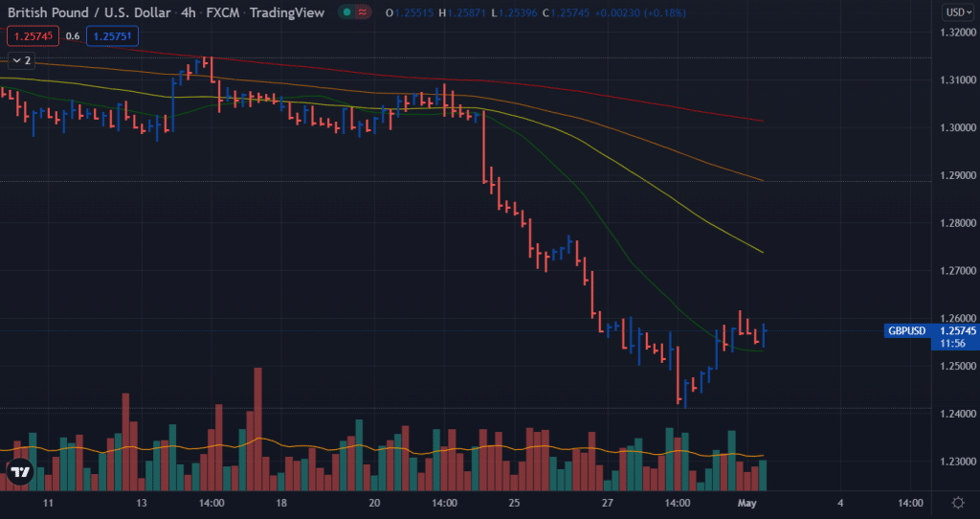Open chart settings gear icon

[958, 503]
